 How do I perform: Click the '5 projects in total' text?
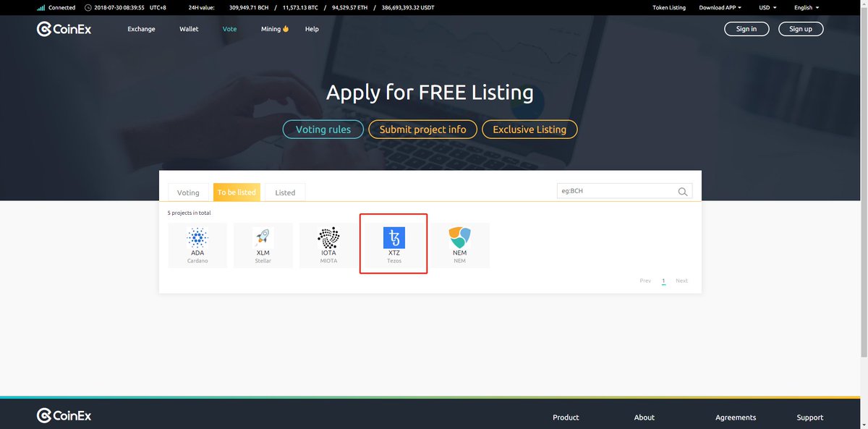(190, 213)
